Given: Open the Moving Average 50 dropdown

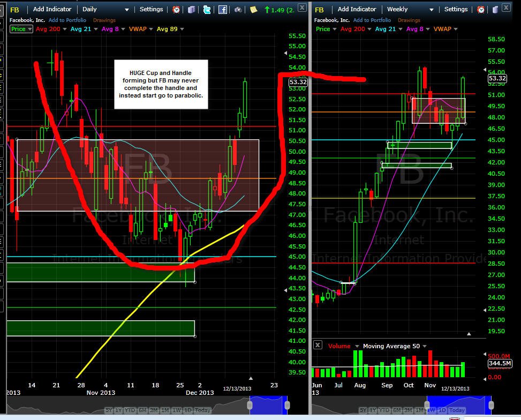Looking at the screenshot, I should tap(424, 346).
